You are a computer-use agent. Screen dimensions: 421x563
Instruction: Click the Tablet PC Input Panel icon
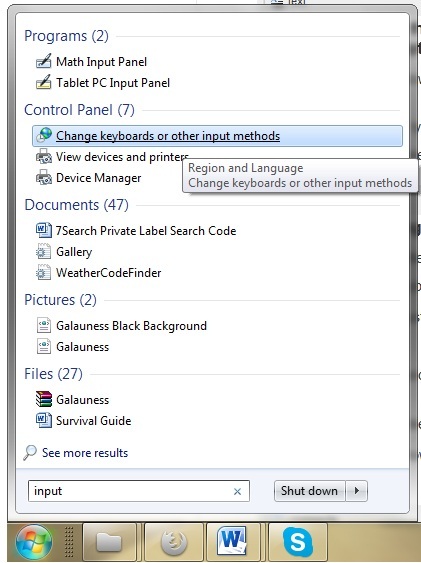click(43, 83)
